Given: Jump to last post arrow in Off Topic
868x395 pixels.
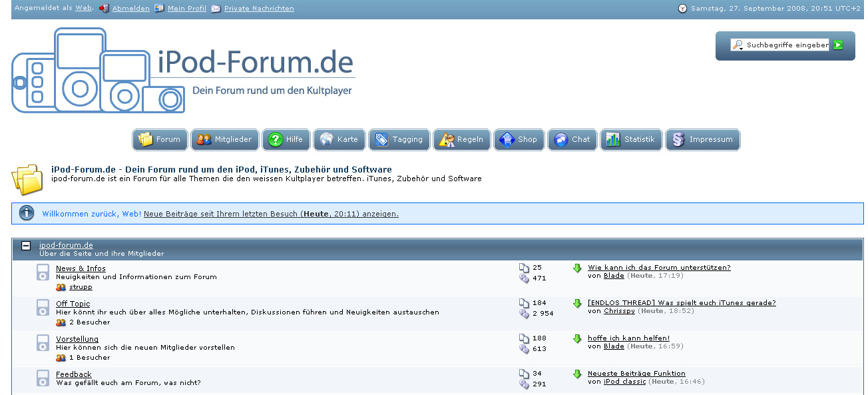Looking at the screenshot, I should (x=577, y=304).
